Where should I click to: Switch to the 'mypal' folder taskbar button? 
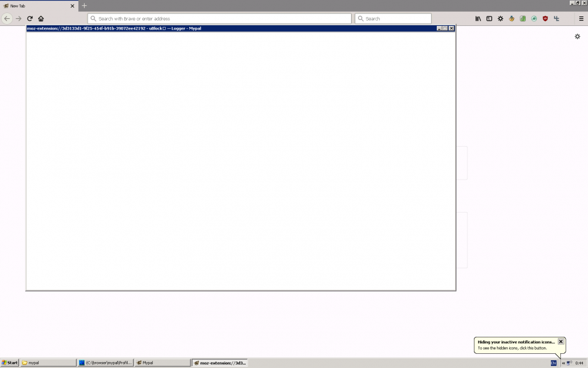[x=48, y=363]
